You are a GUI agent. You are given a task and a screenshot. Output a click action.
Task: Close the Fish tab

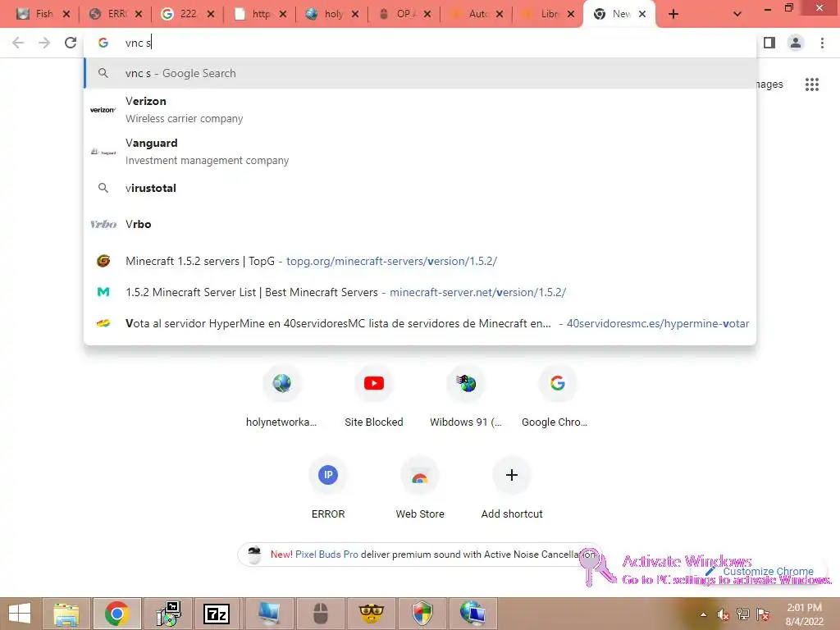(x=66, y=14)
